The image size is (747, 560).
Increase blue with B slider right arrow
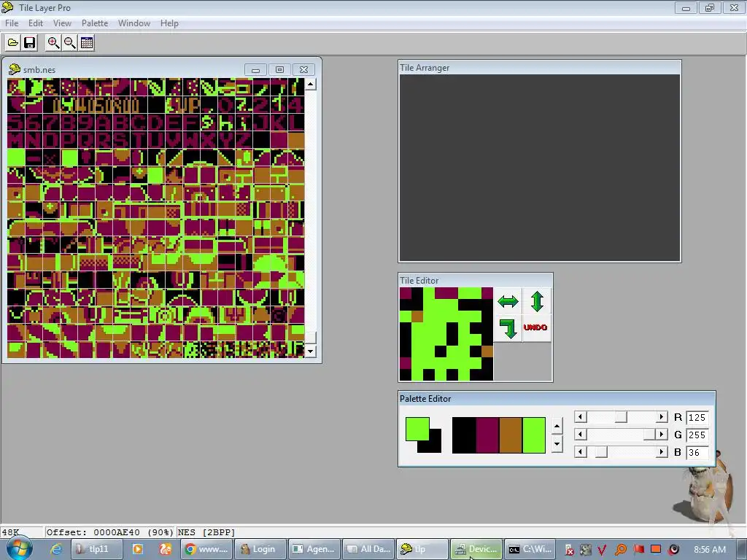(661, 452)
